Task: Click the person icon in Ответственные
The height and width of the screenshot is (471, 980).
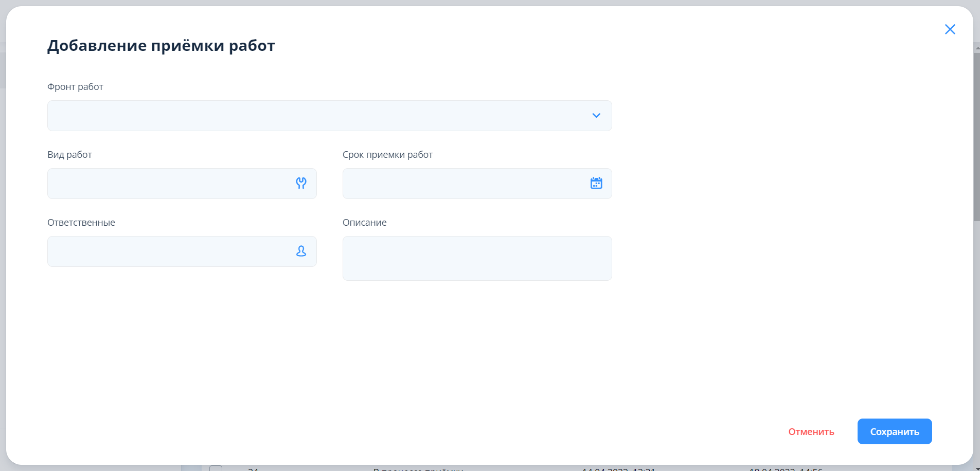Action: (x=301, y=251)
